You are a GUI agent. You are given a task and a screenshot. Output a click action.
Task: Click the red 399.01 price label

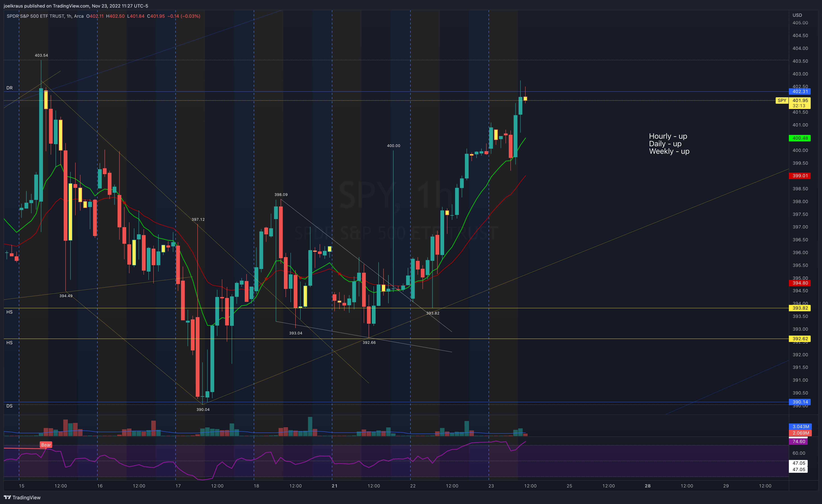pyautogui.click(x=800, y=176)
